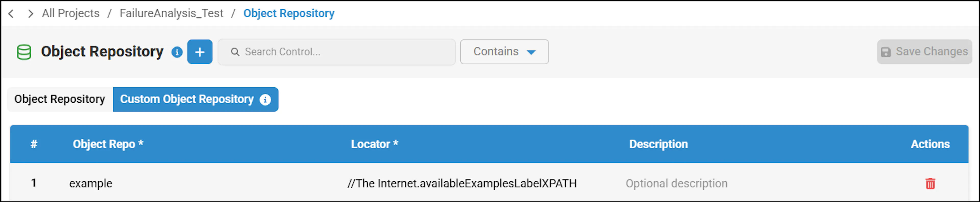Click the forward navigation arrow
The image size is (980, 202).
pyautogui.click(x=30, y=14)
